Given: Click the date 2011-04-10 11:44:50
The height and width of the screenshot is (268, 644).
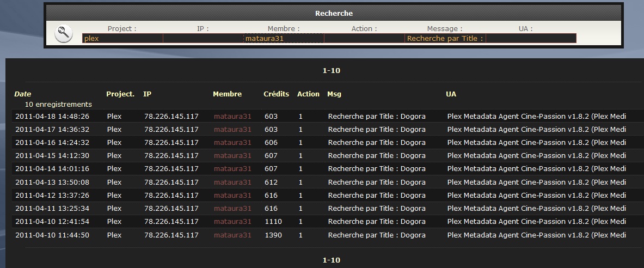Looking at the screenshot, I should [x=52, y=235].
